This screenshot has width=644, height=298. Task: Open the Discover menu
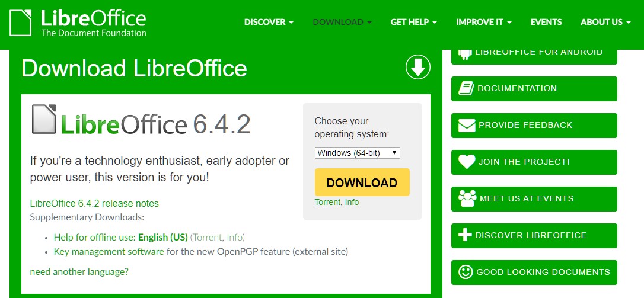[x=269, y=22]
